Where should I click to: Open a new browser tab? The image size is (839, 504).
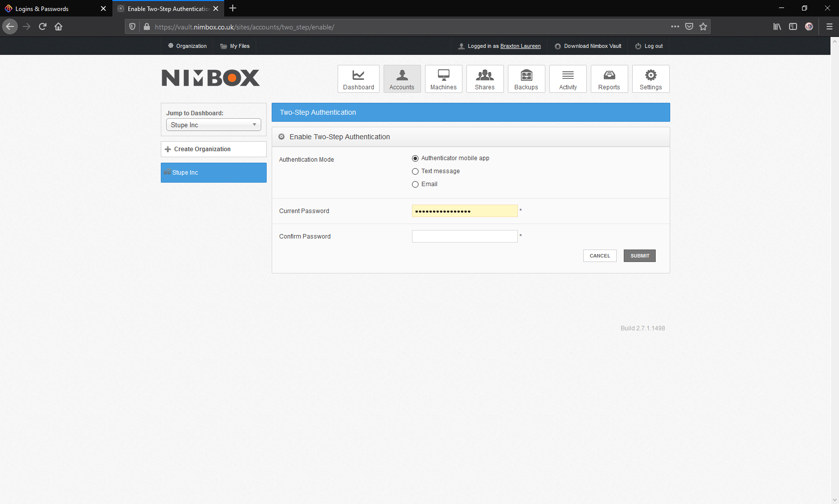click(233, 8)
